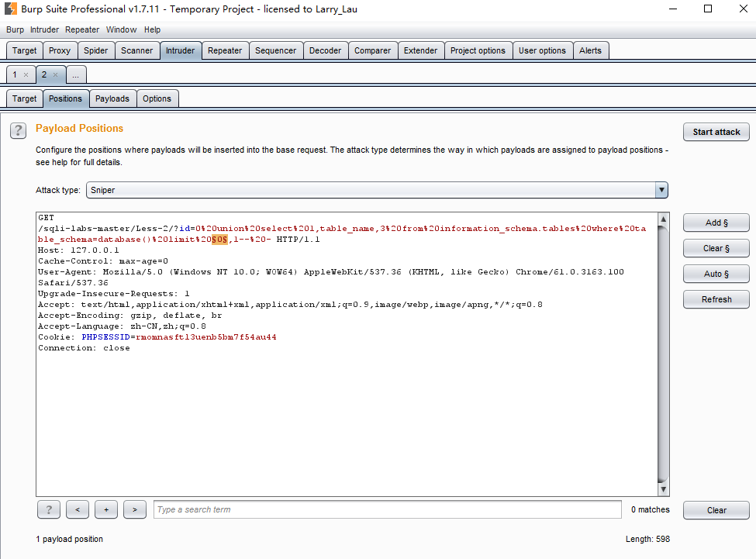Select the Sniper attack type combo box
The height and width of the screenshot is (559, 756).
tap(377, 190)
